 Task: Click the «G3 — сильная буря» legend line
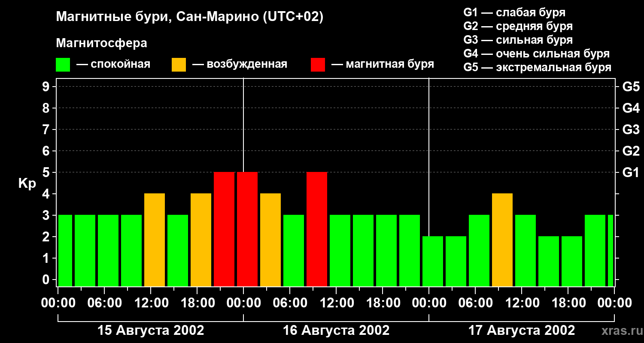click(518, 40)
